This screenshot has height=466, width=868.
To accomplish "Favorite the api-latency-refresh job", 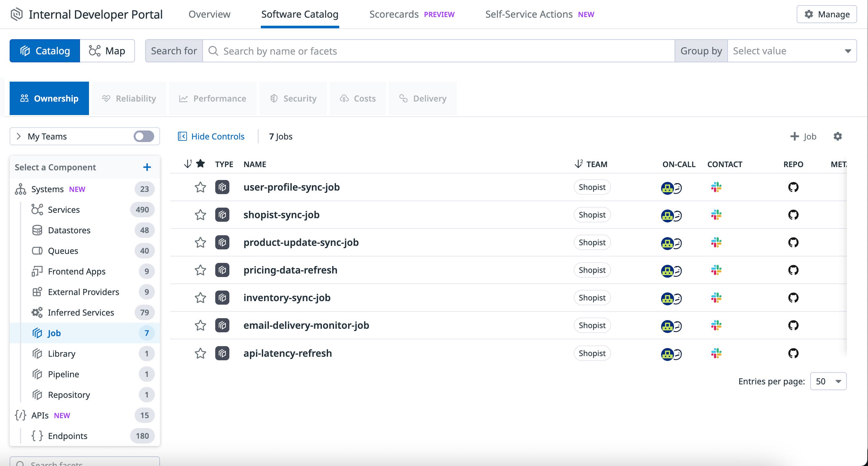I will (x=200, y=354).
